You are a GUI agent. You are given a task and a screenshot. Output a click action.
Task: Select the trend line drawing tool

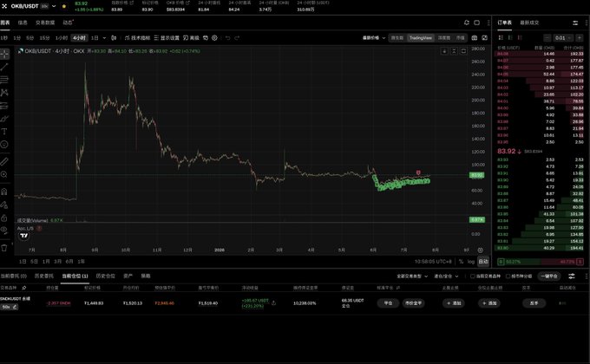coord(4,67)
